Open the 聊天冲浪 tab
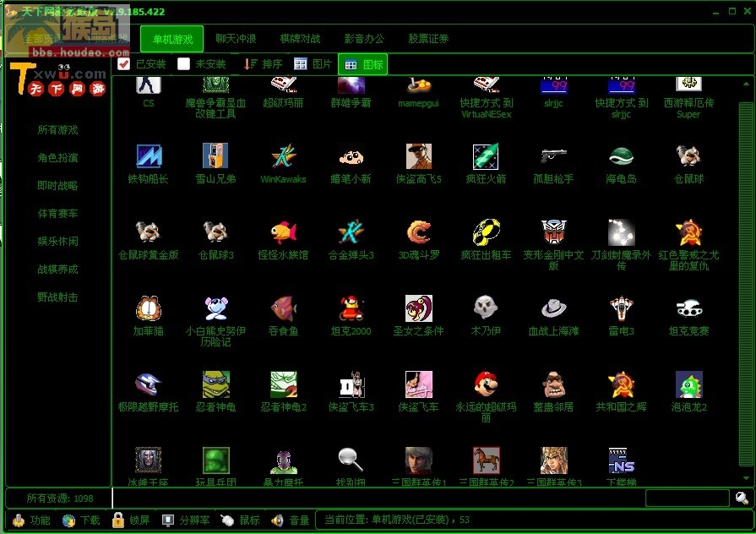The image size is (756, 534). tap(236, 39)
